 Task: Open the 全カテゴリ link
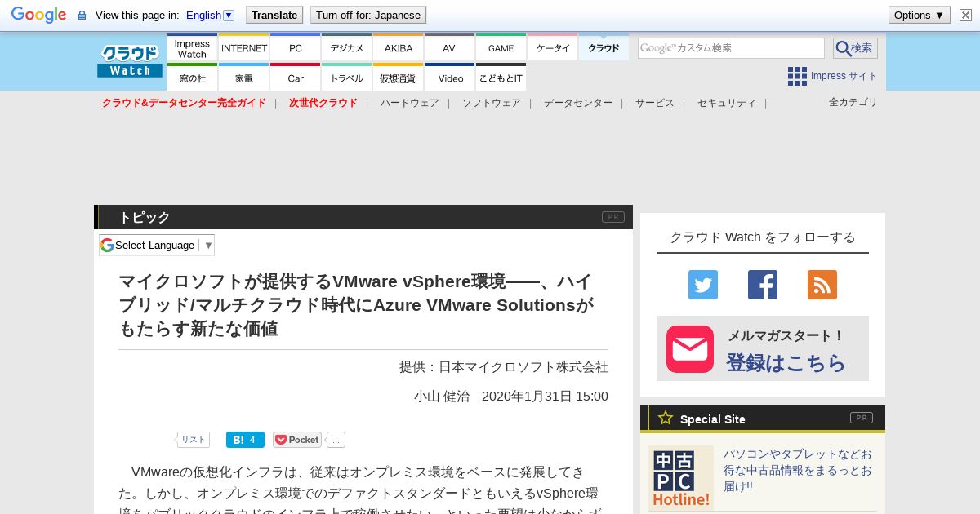pyautogui.click(x=853, y=102)
